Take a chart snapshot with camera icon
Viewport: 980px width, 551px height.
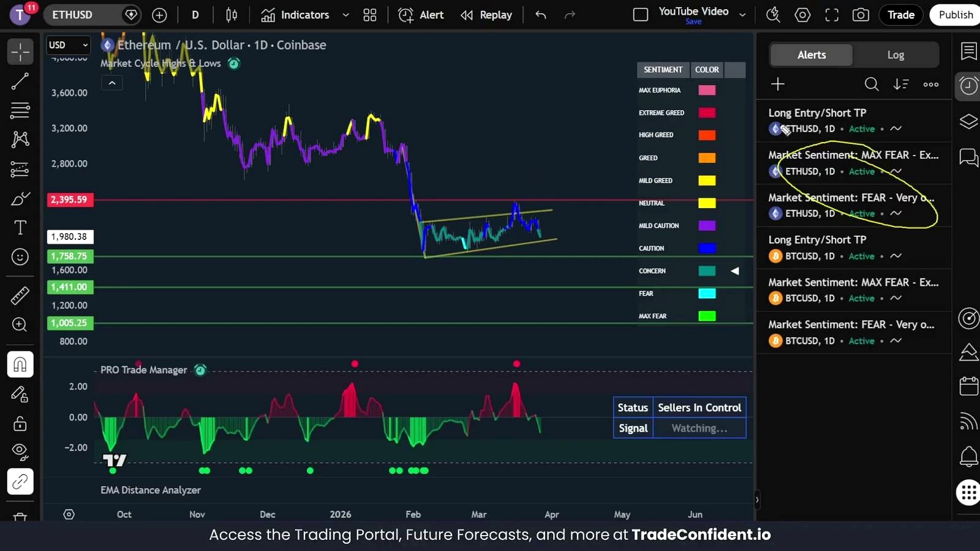tap(861, 15)
